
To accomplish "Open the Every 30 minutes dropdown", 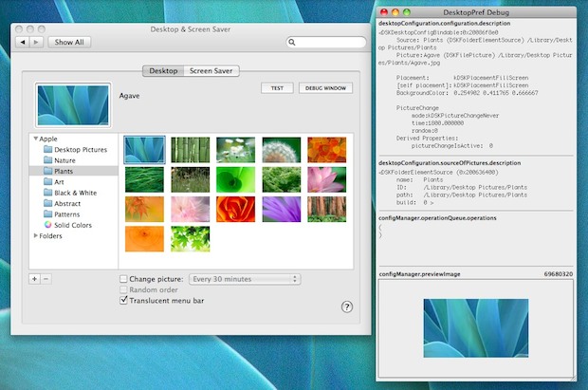I will [245, 279].
